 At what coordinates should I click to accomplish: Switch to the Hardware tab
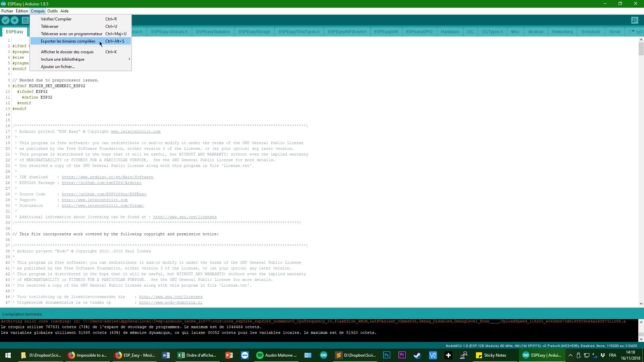tap(450, 32)
